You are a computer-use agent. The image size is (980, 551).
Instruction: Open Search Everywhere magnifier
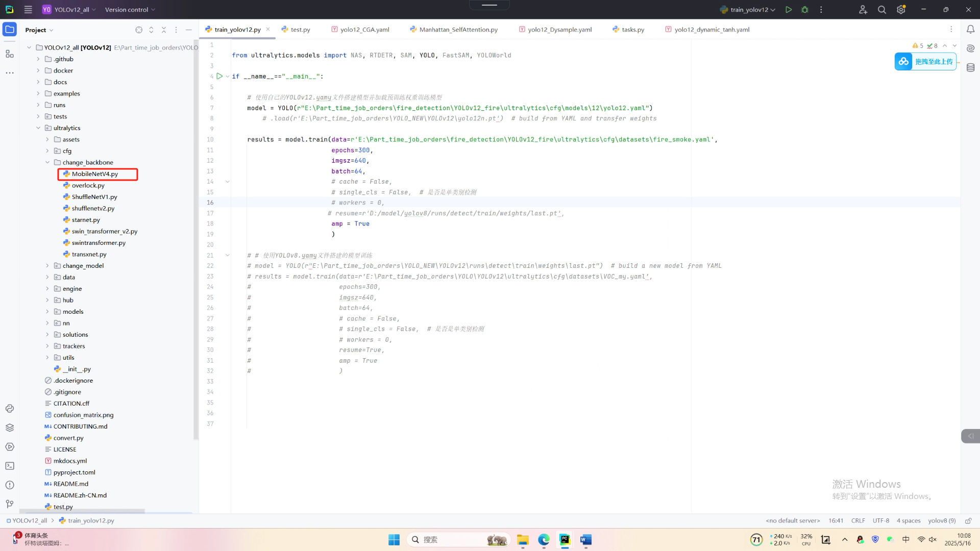[x=882, y=10]
